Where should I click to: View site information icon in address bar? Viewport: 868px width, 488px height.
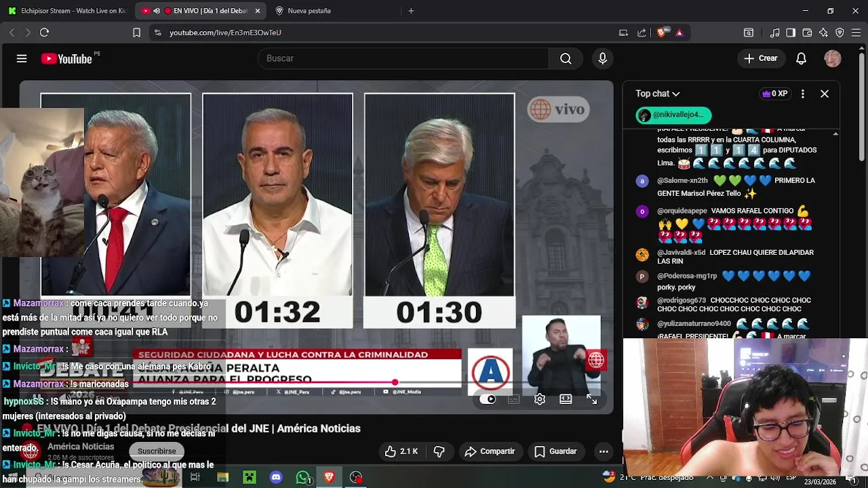click(157, 33)
